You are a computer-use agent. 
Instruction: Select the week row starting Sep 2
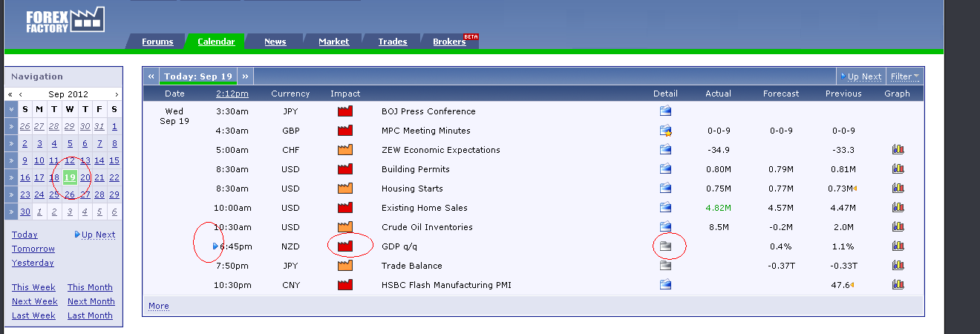10,143
